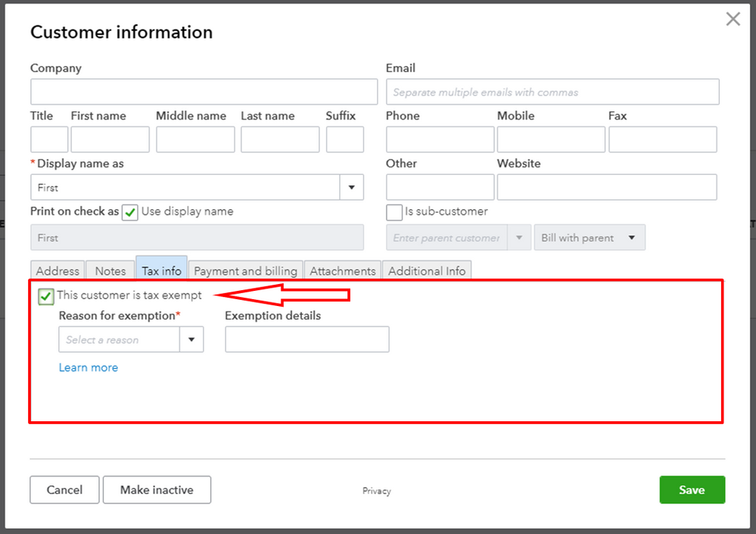The height and width of the screenshot is (534, 756).
Task: Enable the Is sub-customer checkbox
Action: (394, 213)
